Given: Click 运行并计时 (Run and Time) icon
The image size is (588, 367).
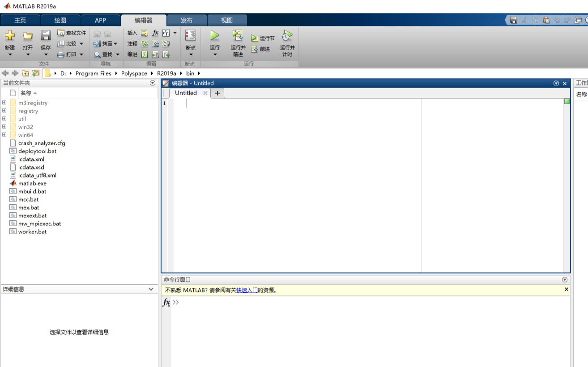Looking at the screenshot, I should (287, 36).
